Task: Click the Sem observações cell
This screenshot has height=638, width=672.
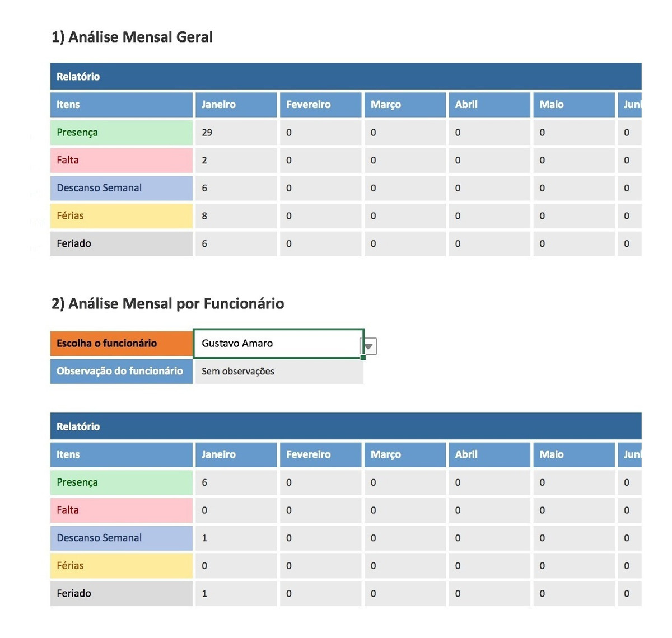Action: pos(279,371)
